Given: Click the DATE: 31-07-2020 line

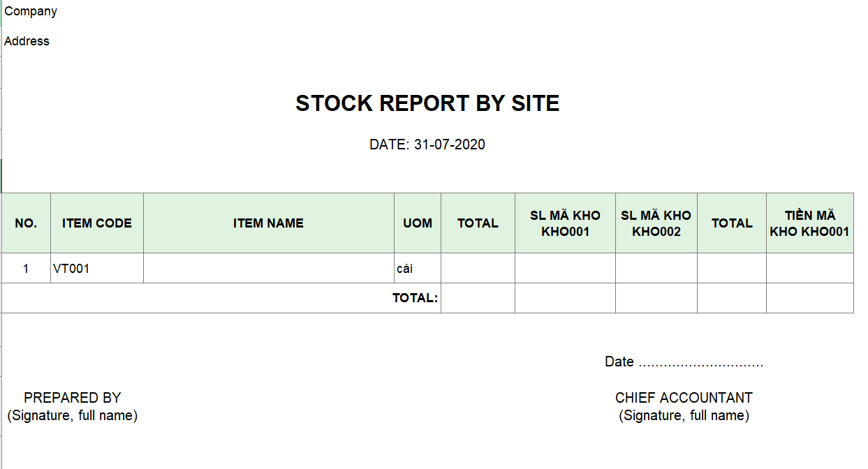Looking at the screenshot, I should pos(427,144).
